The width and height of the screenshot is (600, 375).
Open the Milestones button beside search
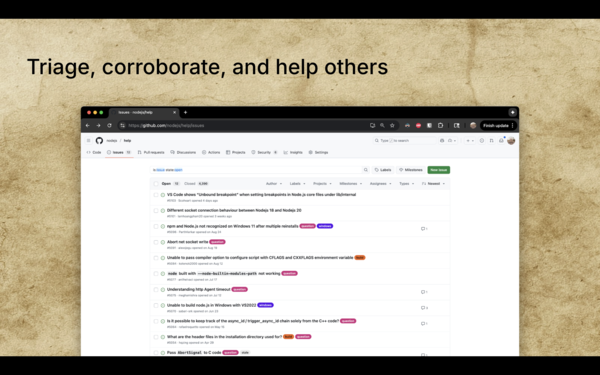(x=411, y=170)
